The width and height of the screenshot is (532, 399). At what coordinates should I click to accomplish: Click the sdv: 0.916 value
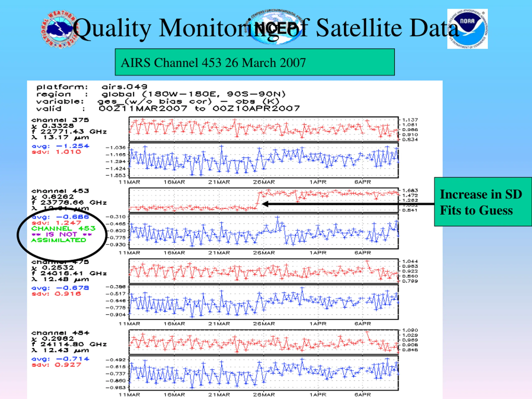coord(56,294)
